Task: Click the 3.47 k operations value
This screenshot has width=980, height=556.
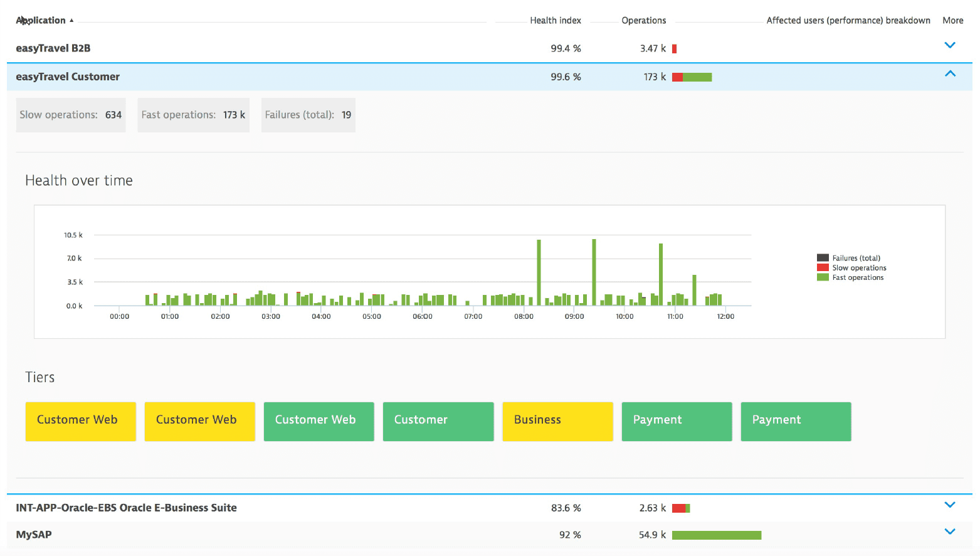Action: pos(653,48)
